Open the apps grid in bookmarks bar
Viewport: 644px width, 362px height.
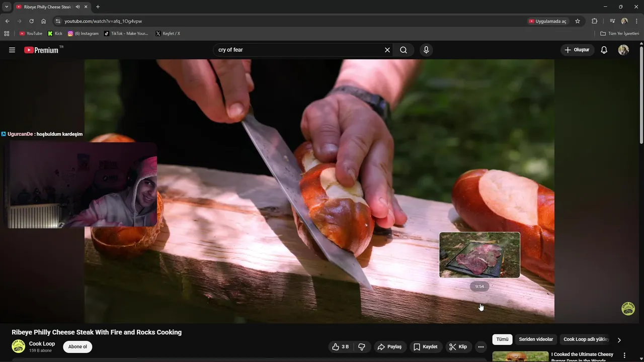[7, 34]
